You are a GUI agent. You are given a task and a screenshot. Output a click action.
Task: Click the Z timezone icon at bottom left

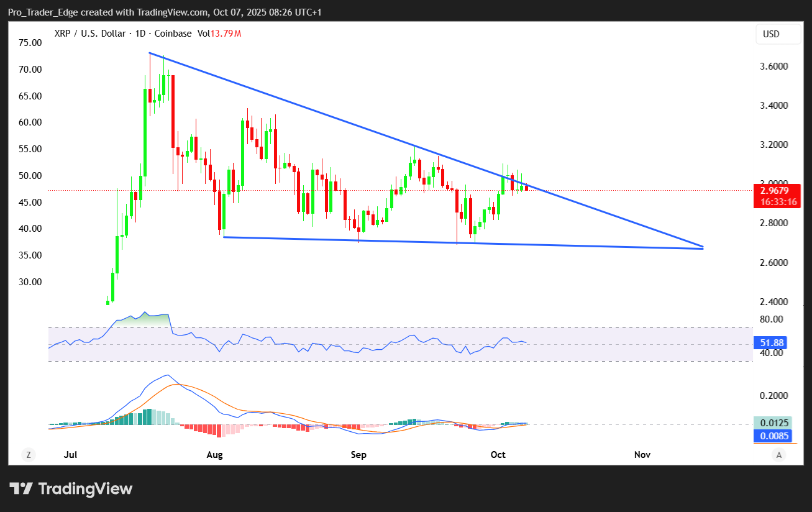[28, 455]
